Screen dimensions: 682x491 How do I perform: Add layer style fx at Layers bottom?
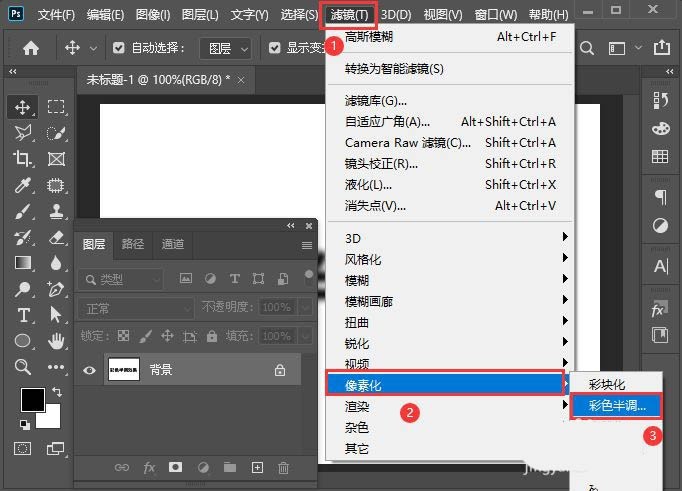click(149, 468)
